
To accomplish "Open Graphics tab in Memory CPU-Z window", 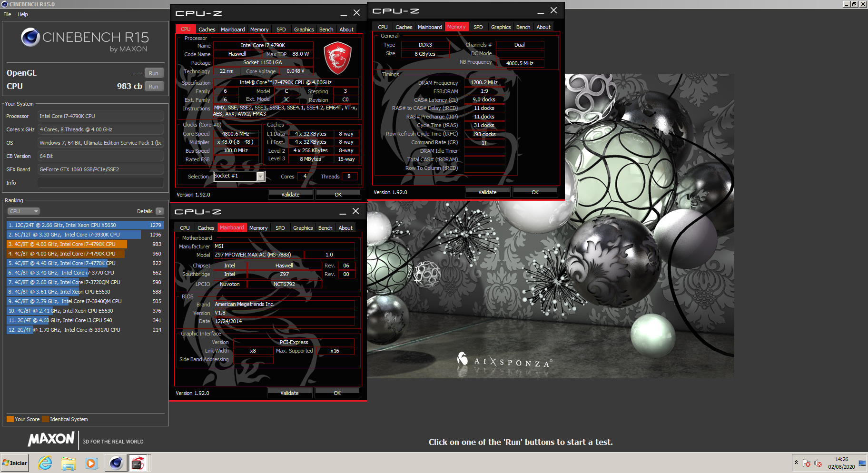I will tap(501, 27).
